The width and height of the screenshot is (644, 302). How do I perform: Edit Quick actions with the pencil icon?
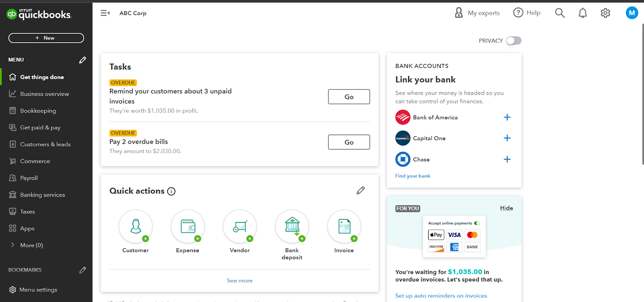tap(361, 190)
